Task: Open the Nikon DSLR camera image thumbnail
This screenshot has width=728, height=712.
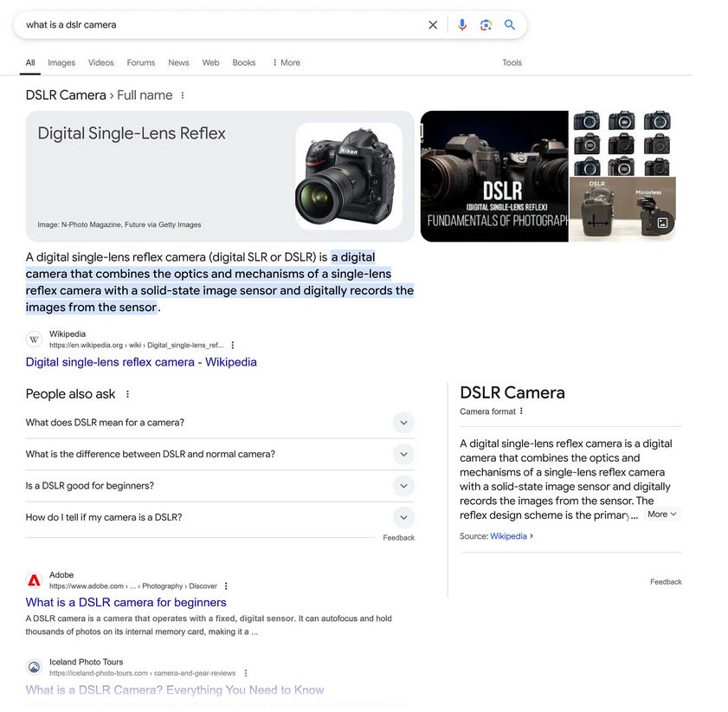Action: pyautogui.click(x=349, y=176)
